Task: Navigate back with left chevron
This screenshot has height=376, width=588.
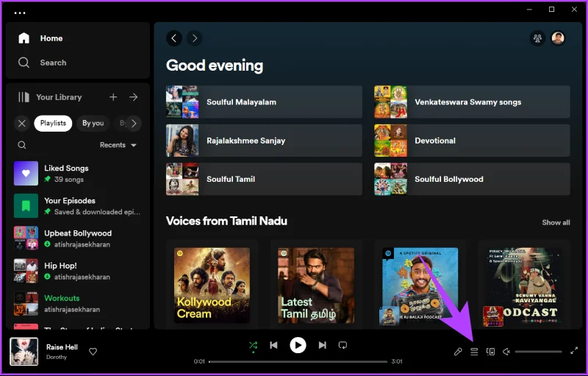Action: pos(174,38)
